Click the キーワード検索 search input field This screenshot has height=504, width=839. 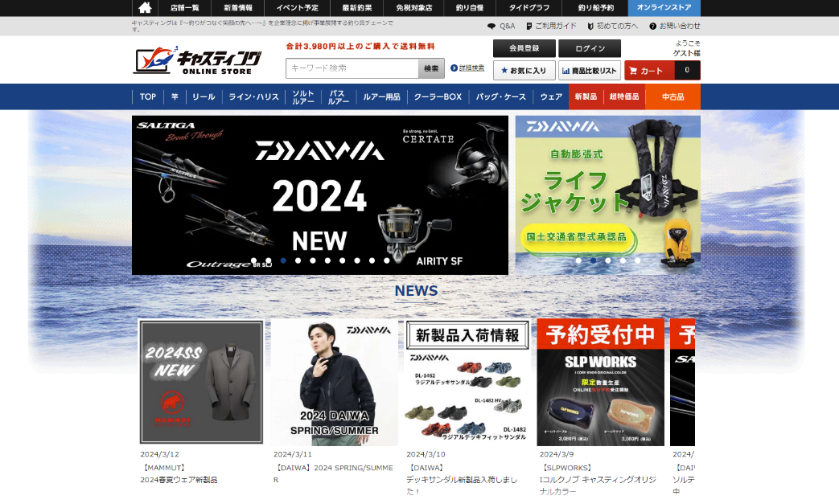[x=352, y=68]
